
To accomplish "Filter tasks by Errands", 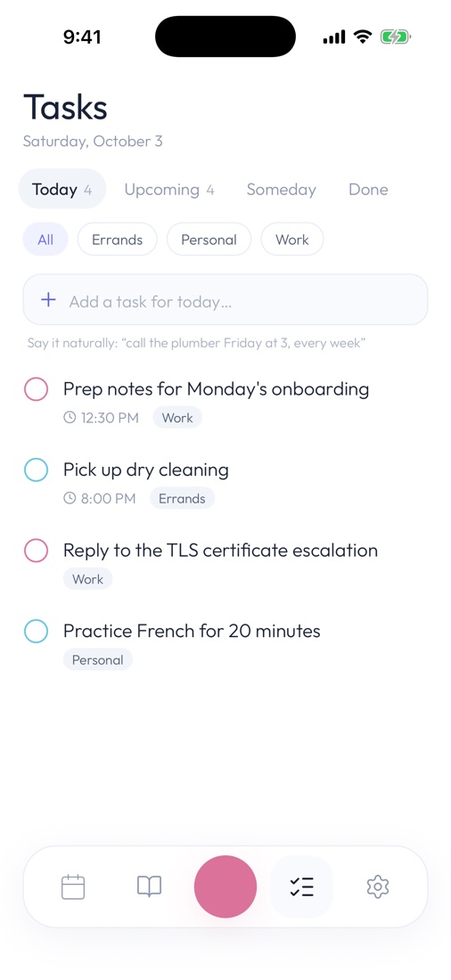I will click(x=117, y=240).
